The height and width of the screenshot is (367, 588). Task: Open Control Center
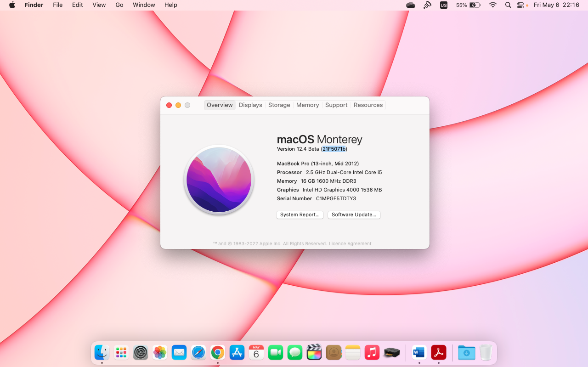520,5
